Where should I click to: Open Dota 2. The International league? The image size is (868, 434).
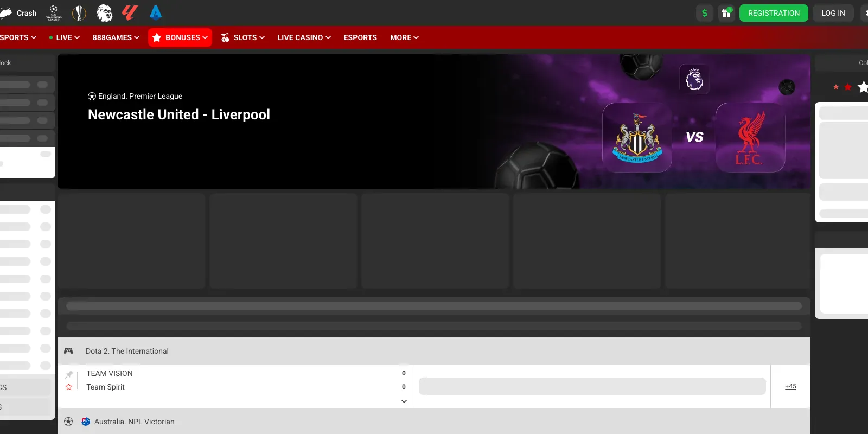(127, 351)
